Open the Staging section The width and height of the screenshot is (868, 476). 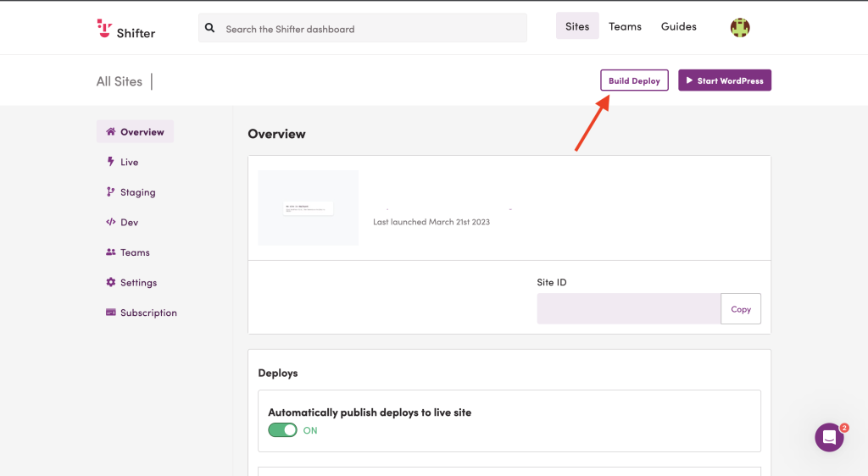tap(131, 191)
